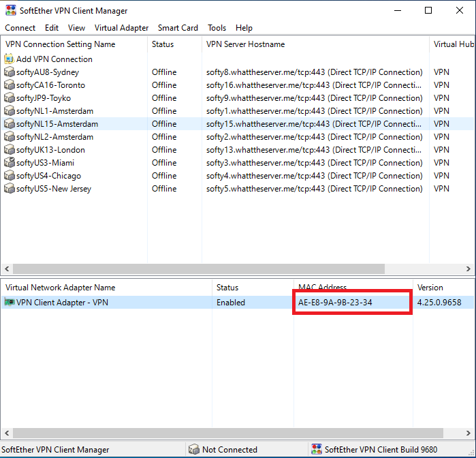The height and width of the screenshot is (458, 476).
Task: Click the SoftEther app icon in title bar
Action: pos(11,10)
